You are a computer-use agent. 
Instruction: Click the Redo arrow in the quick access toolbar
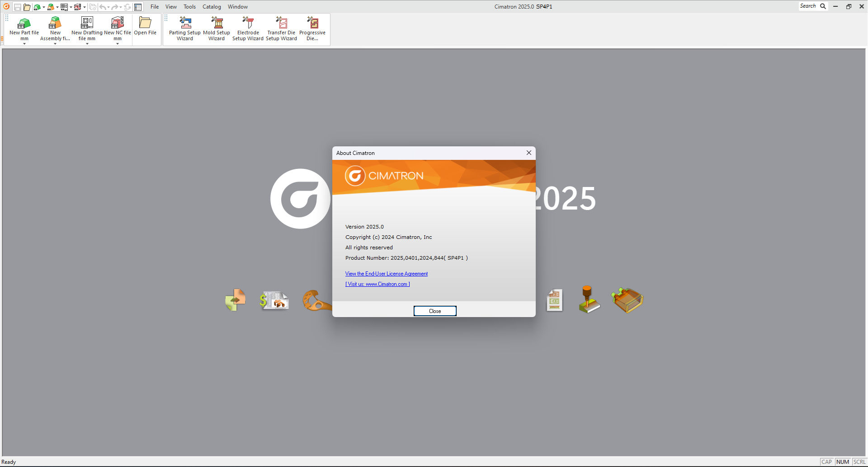[115, 7]
